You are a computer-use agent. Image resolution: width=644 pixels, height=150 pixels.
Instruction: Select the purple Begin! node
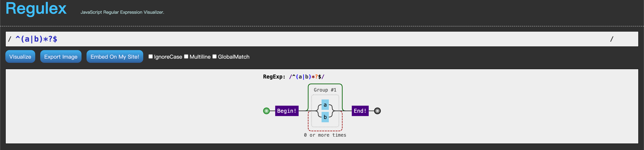(x=287, y=111)
